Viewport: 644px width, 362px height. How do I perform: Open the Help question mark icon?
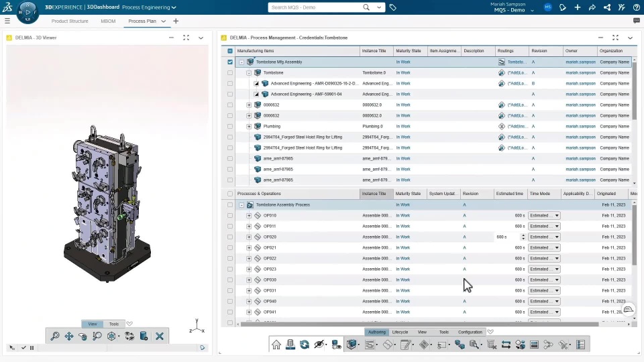636,7
